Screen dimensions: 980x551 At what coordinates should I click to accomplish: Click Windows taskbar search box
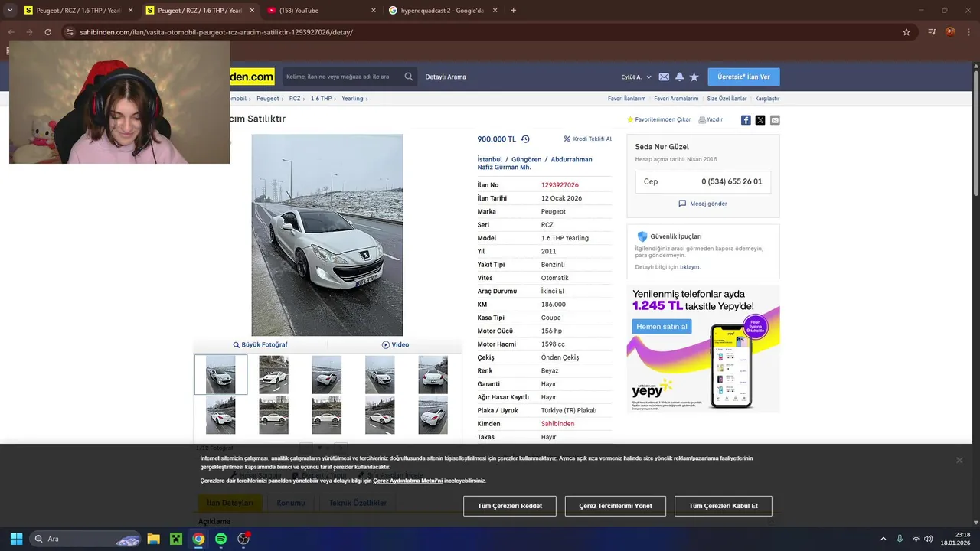(86, 539)
